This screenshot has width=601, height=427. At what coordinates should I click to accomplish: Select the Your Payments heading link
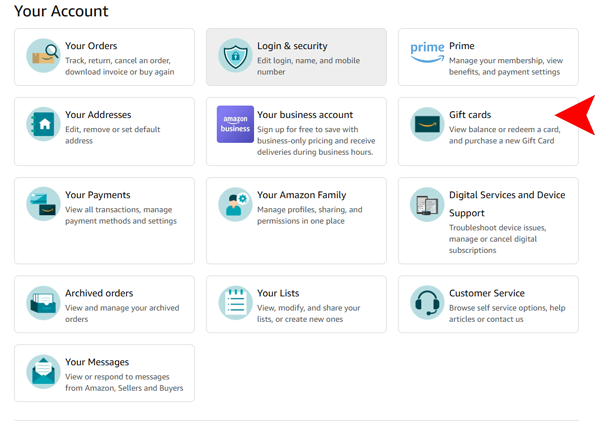[x=98, y=195]
